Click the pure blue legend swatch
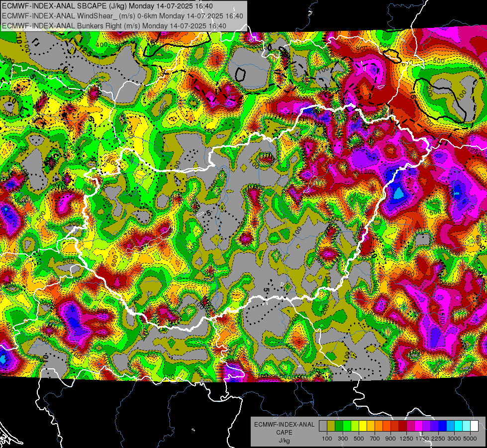The height and width of the screenshot is (448, 487). pos(443,426)
